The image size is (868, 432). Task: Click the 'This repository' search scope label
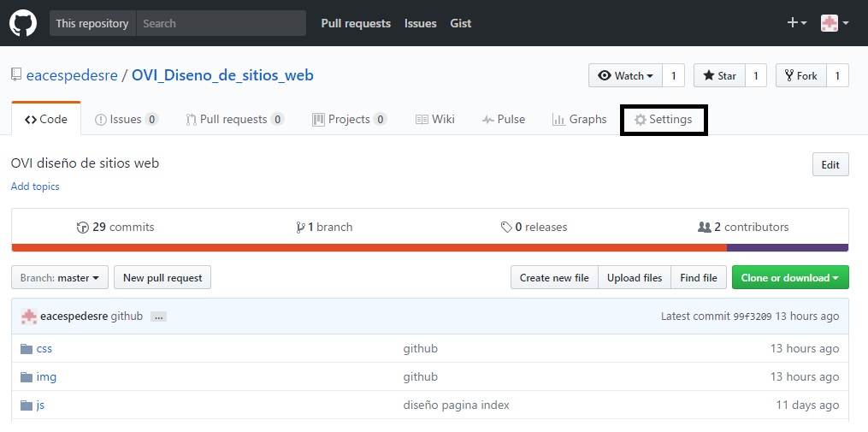(92, 23)
